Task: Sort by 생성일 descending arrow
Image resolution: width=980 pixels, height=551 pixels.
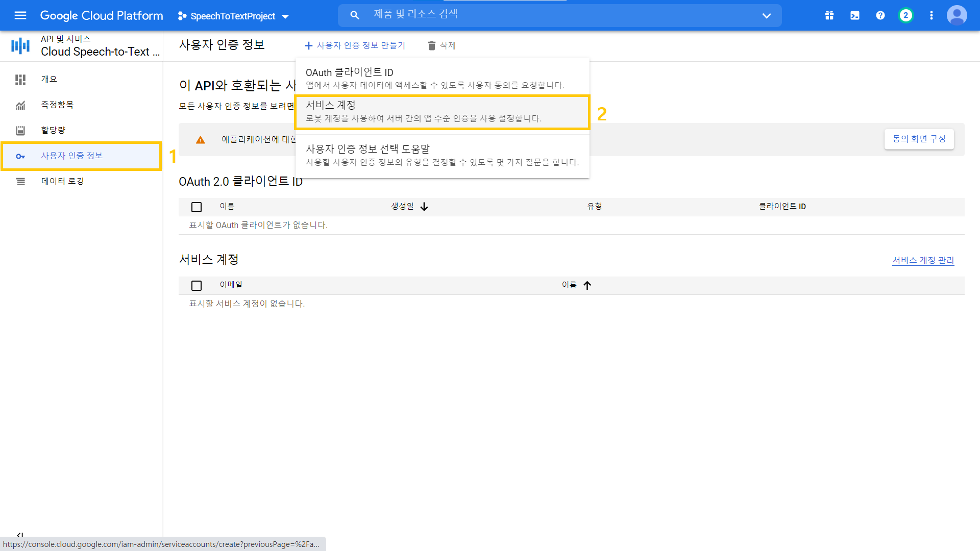Action: coord(424,207)
